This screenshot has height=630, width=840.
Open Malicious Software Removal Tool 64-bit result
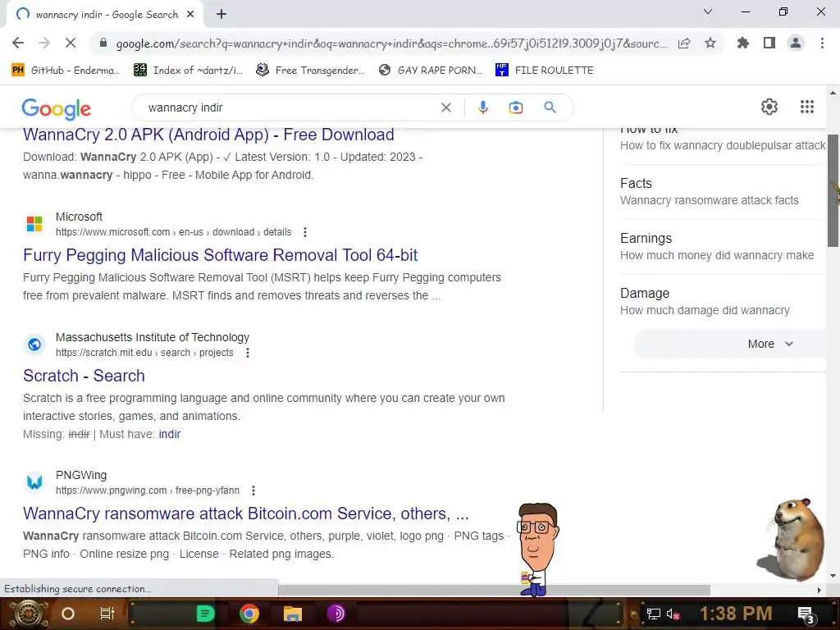coord(220,255)
